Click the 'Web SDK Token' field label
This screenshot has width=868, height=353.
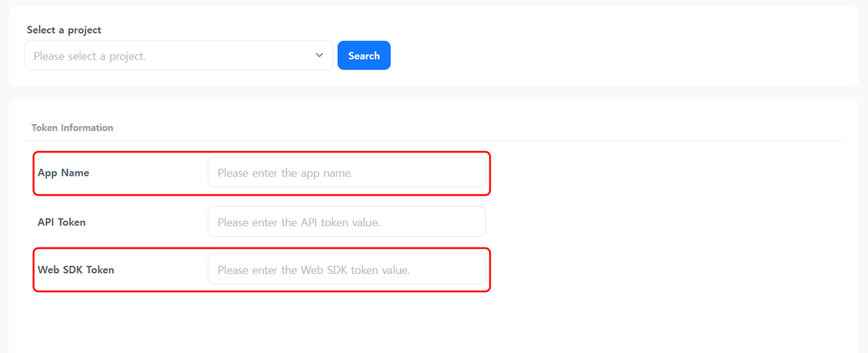[x=76, y=269]
